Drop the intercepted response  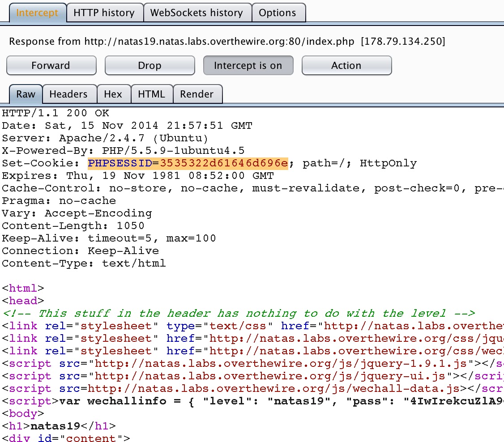click(x=149, y=65)
